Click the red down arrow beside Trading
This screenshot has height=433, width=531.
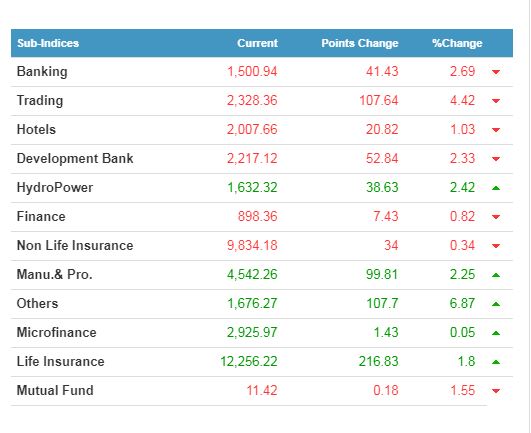pos(496,101)
